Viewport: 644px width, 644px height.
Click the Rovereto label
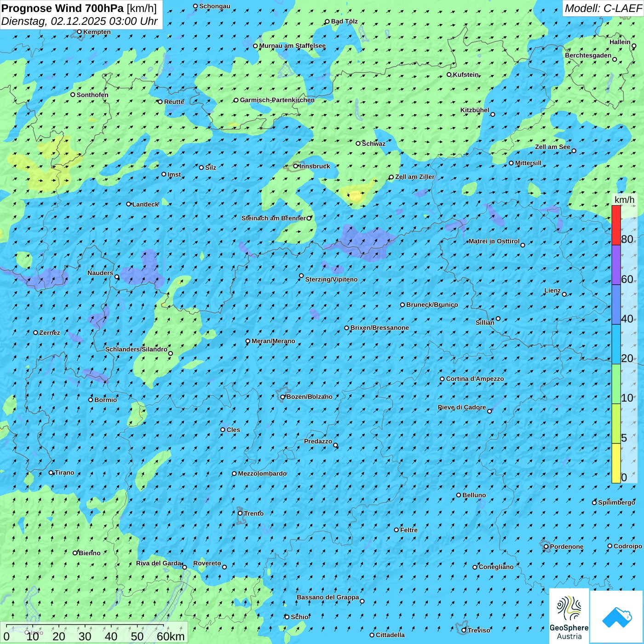(207, 563)
